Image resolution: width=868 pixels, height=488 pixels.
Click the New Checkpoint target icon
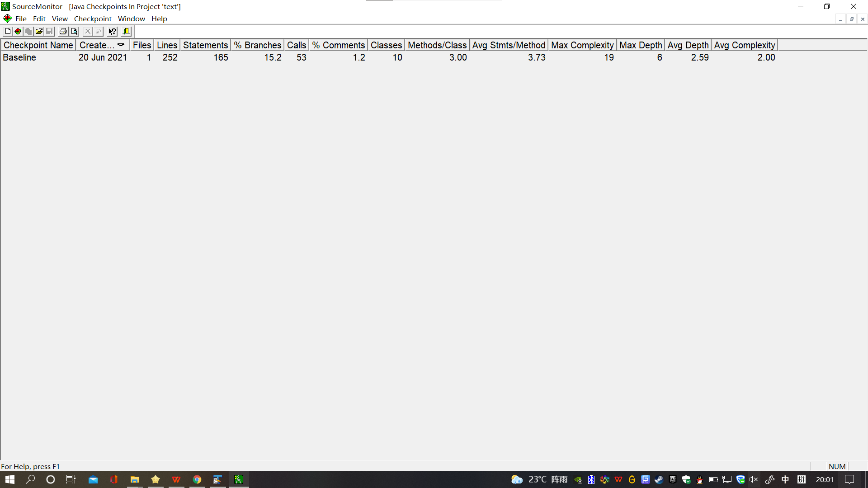(18, 31)
